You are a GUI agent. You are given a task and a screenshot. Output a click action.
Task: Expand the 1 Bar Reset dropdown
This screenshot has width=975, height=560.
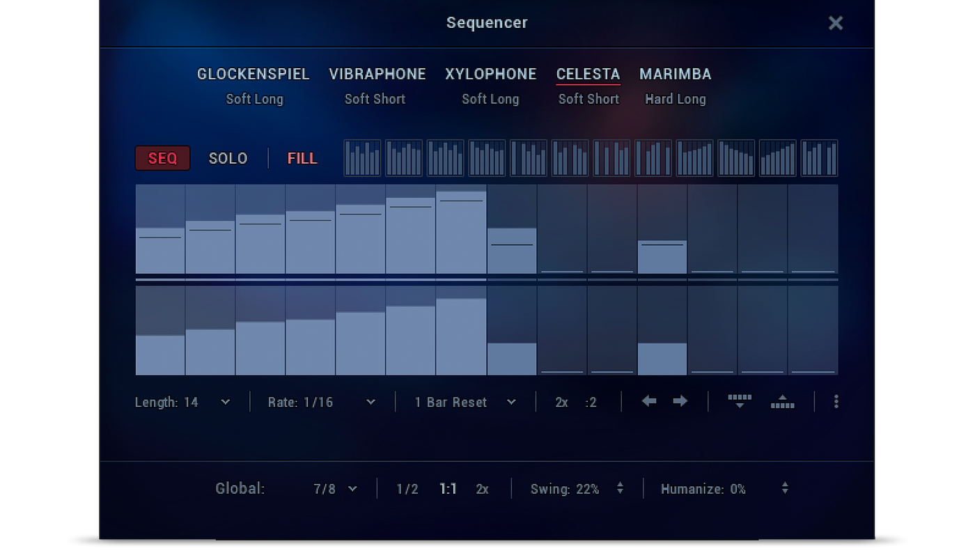(x=465, y=402)
